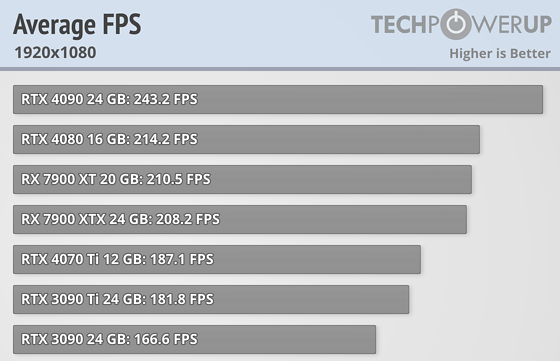Select the RTX 3090 24 GB bar

[x=194, y=339]
